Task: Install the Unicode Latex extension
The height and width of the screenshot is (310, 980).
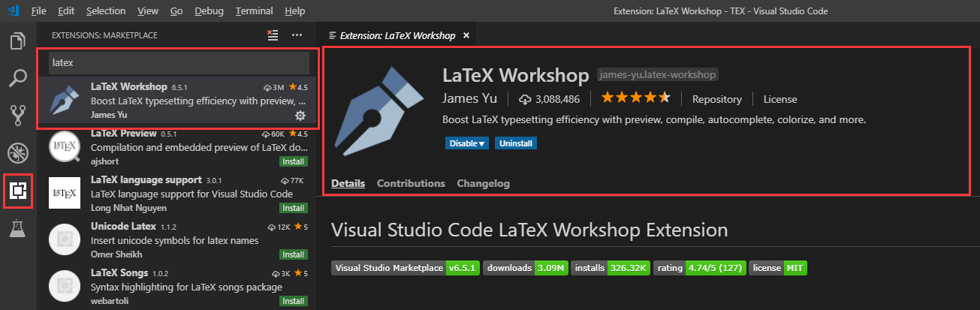Action: click(293, 254)
